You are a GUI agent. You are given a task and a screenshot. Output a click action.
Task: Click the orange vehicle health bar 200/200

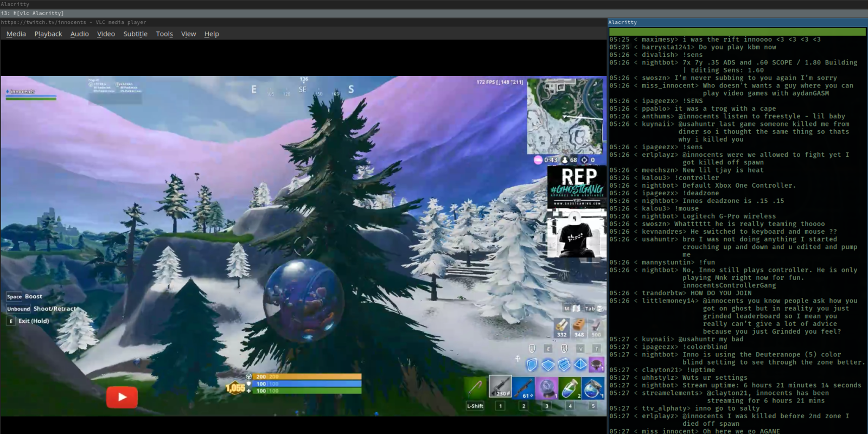click(308, 376)
